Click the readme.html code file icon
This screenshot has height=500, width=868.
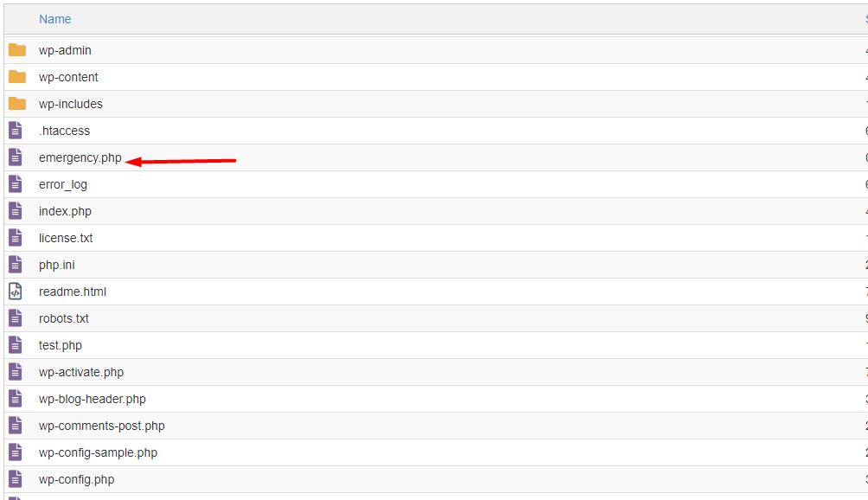point(16,292)
